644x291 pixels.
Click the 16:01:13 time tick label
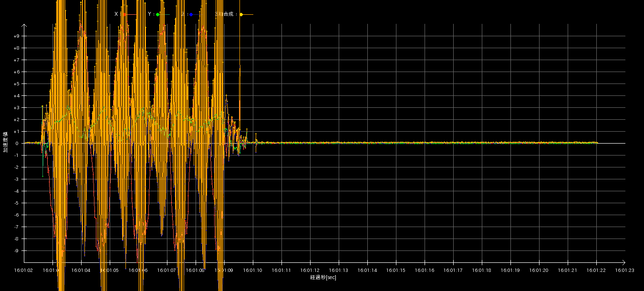(339, 270)
